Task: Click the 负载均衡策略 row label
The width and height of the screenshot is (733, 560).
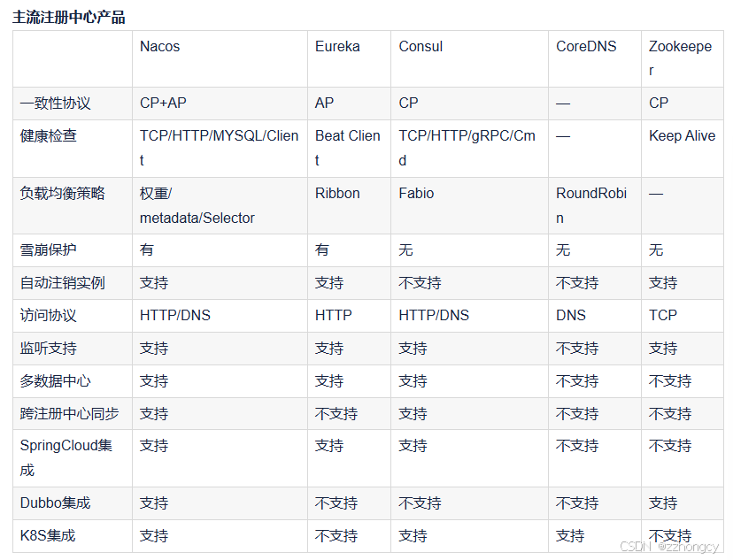Action: coord(62,194)
